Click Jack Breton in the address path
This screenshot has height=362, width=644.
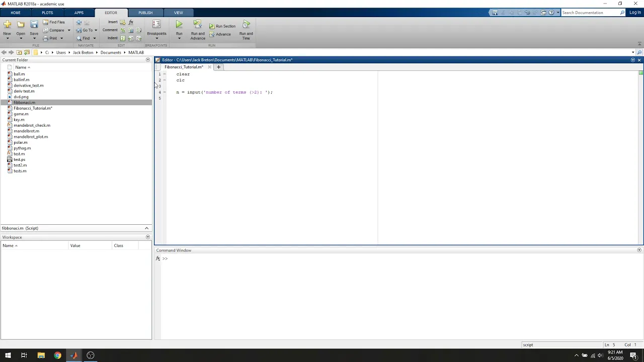[83, 52]
